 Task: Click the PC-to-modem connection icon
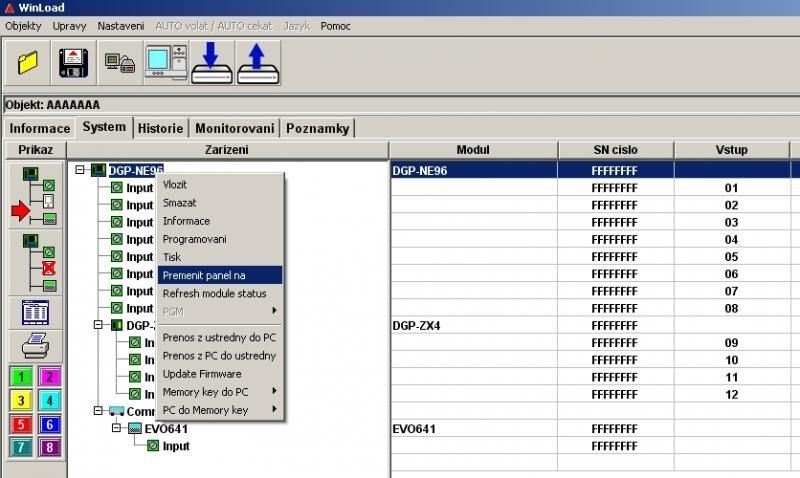coord(120,63)
